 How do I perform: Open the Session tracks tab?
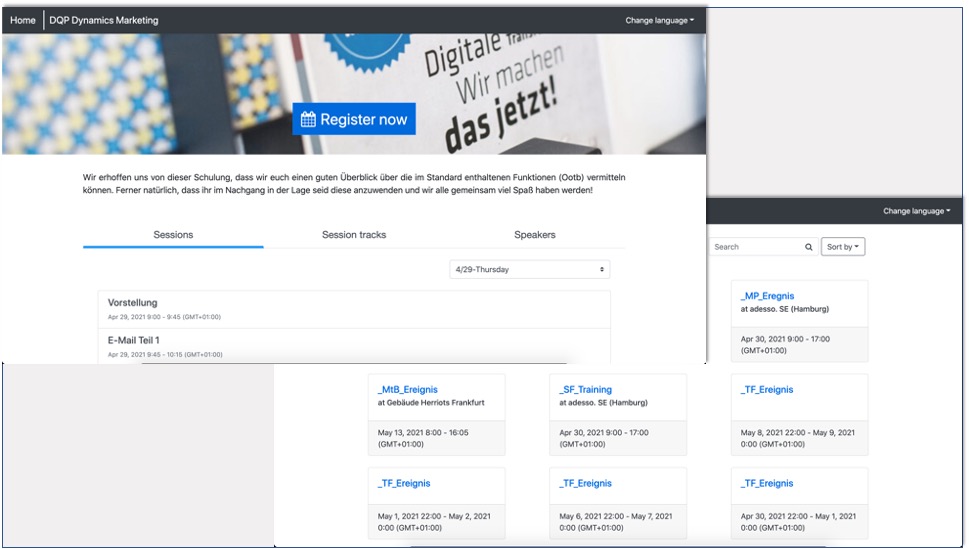[x=354, y=235]
